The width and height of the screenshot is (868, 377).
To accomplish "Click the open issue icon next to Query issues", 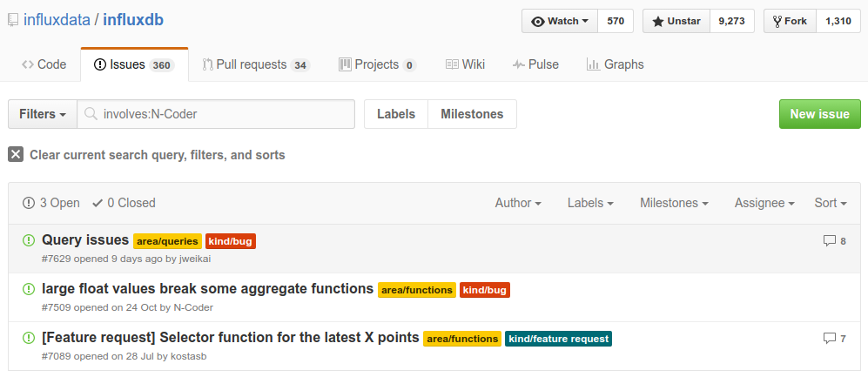I will (28, 240).
